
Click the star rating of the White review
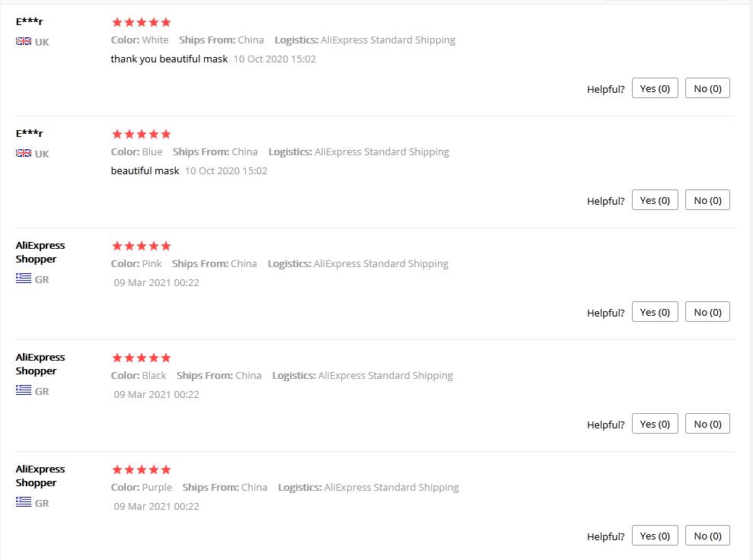(142, 23)
